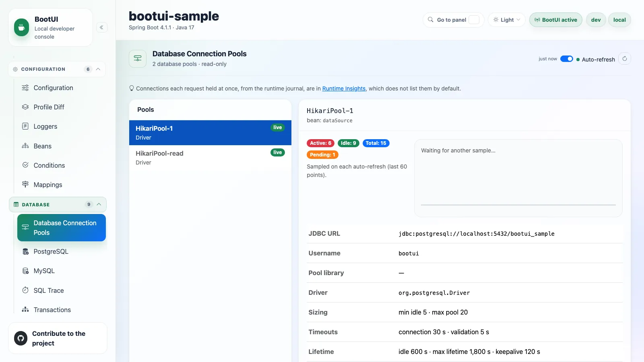644x362 pixels.
Task: Click the BootUI active status button
Action: tap(555, 20)
